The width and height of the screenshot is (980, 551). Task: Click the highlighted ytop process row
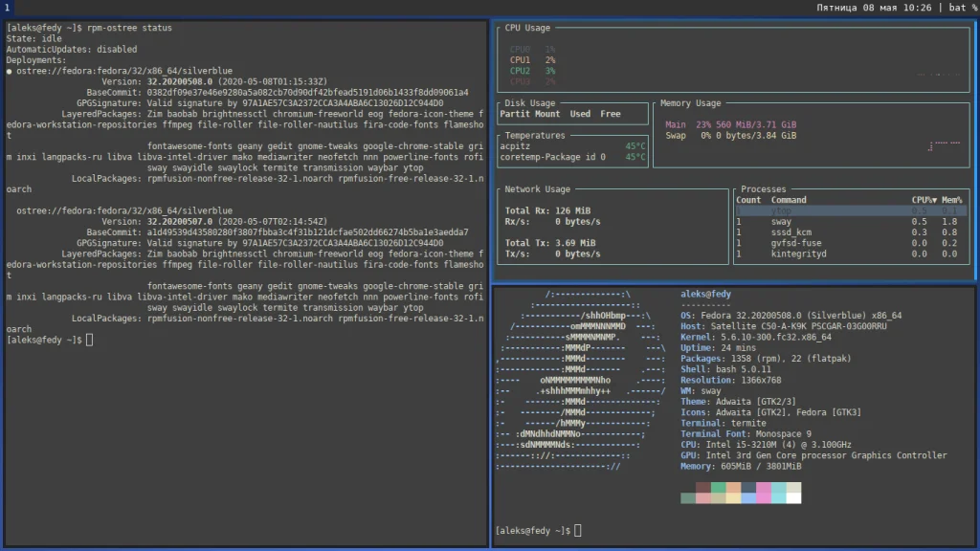pyautogui.click(x=851, y=211)
